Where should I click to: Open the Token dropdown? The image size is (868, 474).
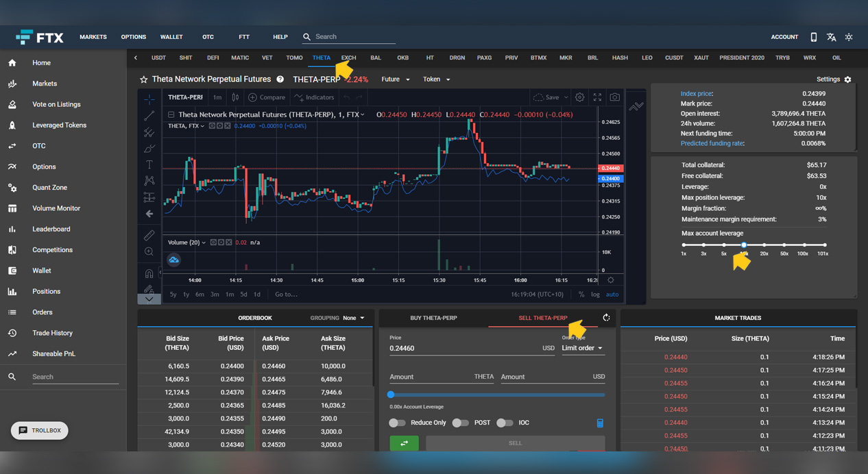click(437, 79)
